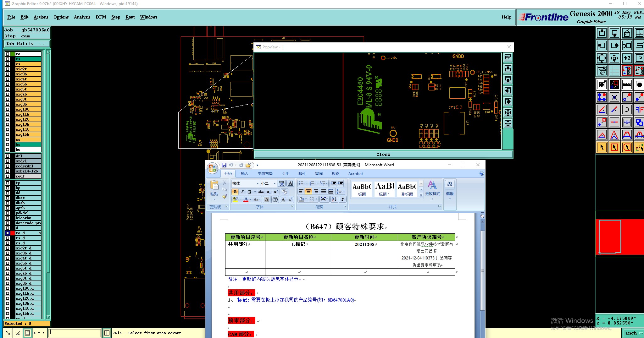Image resolution: width=644 pixels, height=338 pixels.
Task: Toggle the checkbox for layer sig2t
Action: pos(8,69)
